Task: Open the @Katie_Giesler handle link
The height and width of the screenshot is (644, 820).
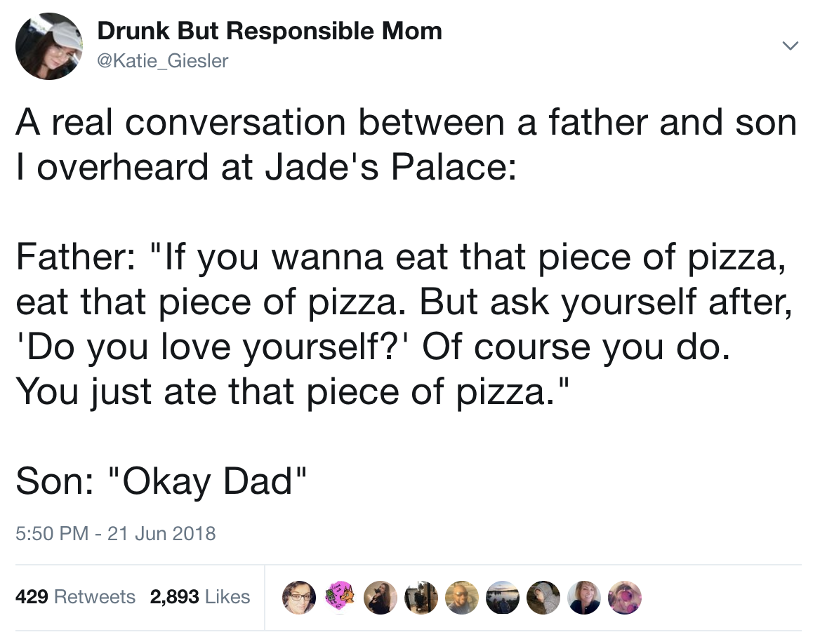Action: pyautogui.click(x=163, y=60)
